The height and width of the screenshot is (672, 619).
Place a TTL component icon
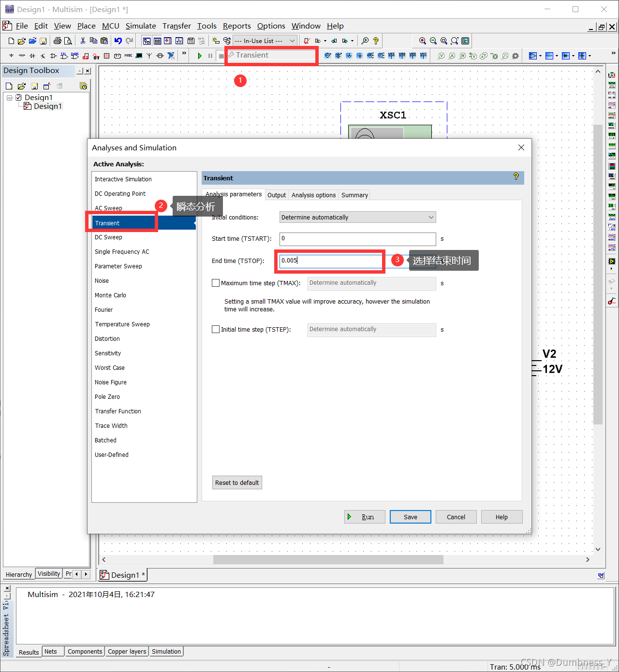[x=64, y=56]
